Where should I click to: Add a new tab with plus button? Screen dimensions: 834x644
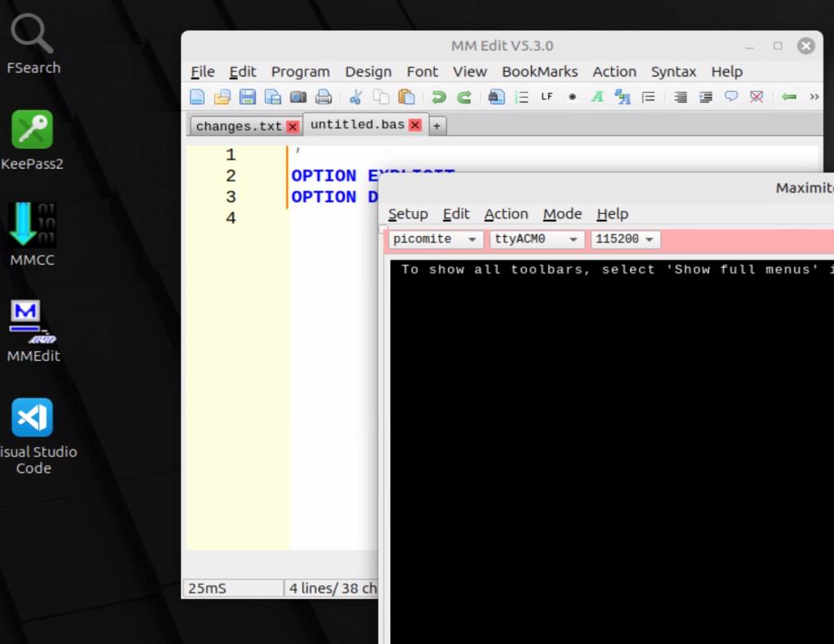click(437, 125)
